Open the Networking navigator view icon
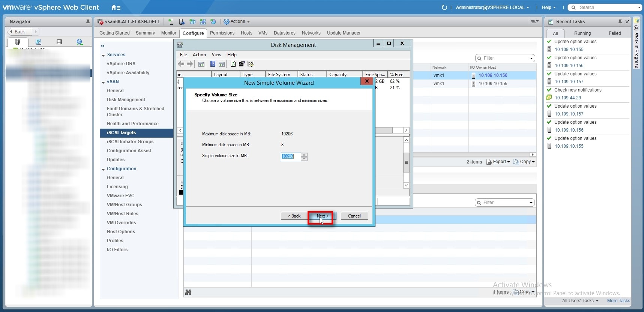Image resolution: width=644 pixels, height=312 pixels. tap(80, 42)
